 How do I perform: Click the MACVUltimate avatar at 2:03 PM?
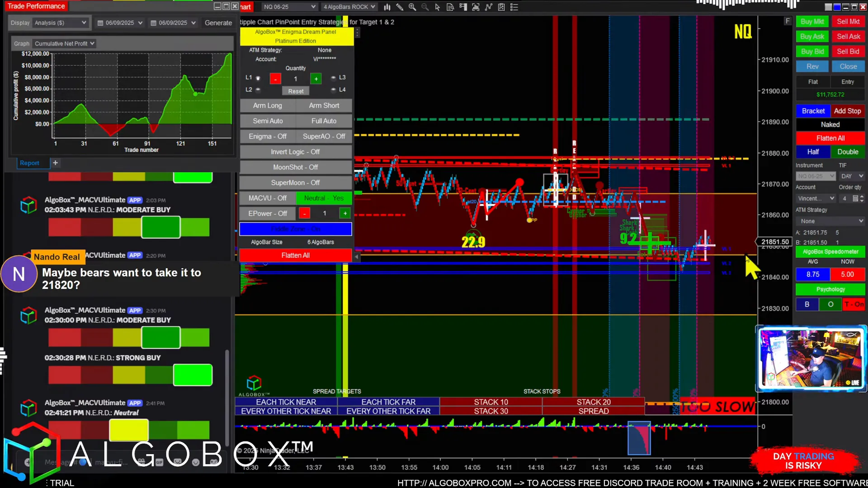(x=28, y=205)
